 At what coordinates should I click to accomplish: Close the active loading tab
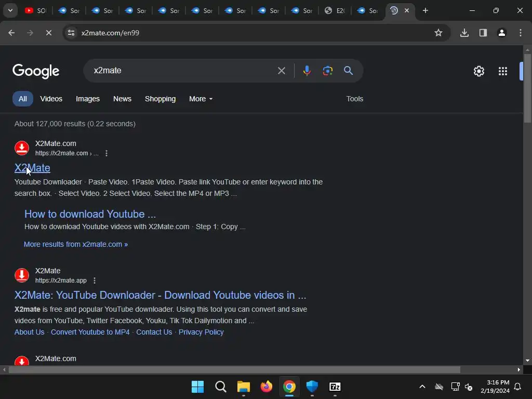coord(407,10)
